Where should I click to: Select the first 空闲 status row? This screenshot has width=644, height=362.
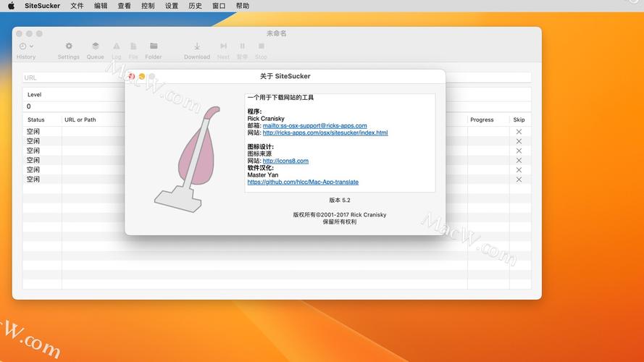point(33,132)
